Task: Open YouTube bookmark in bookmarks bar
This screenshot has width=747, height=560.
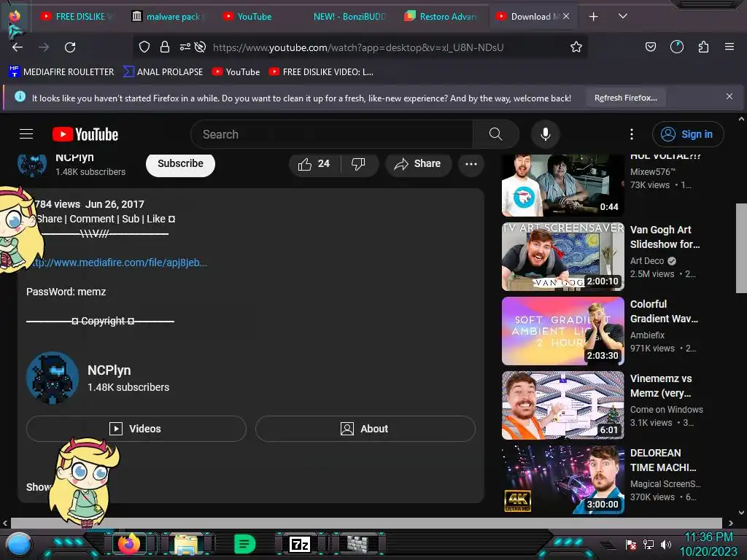Action: 236,72
